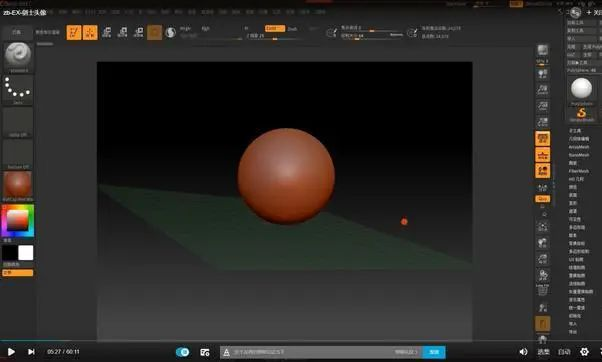
Task: Toggle Perspective view button
Action: [x=542, y=139]
